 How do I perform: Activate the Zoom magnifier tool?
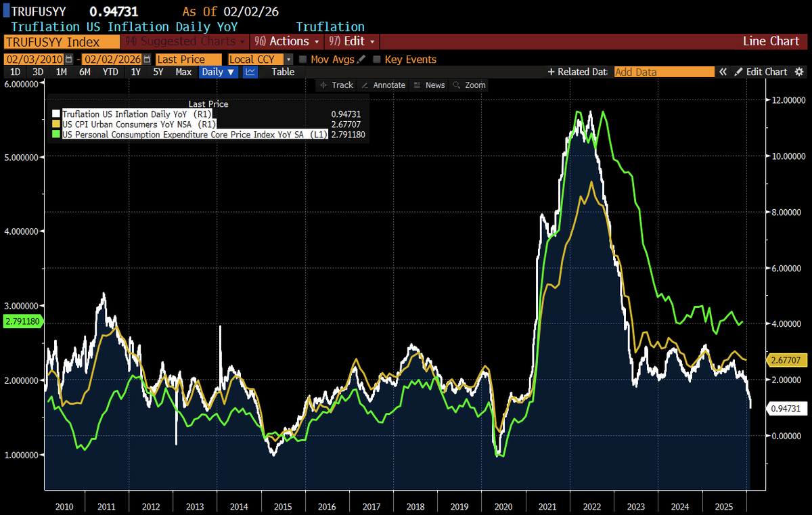(469, 85)
